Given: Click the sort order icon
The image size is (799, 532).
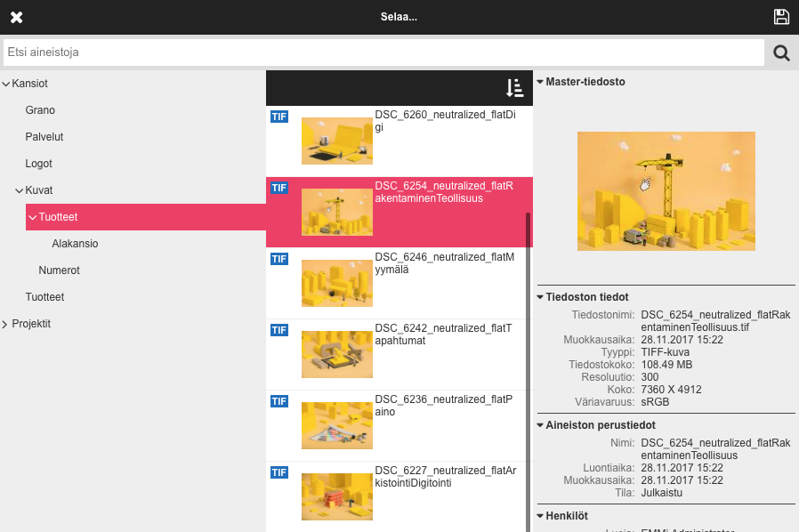Looking at the screenshot, I should tap(514, 88).
